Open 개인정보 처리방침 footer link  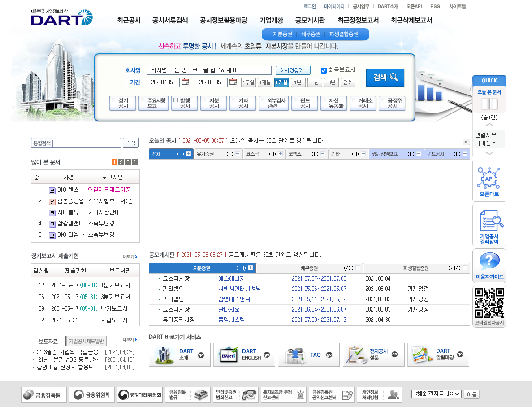(x=380, y=394)
